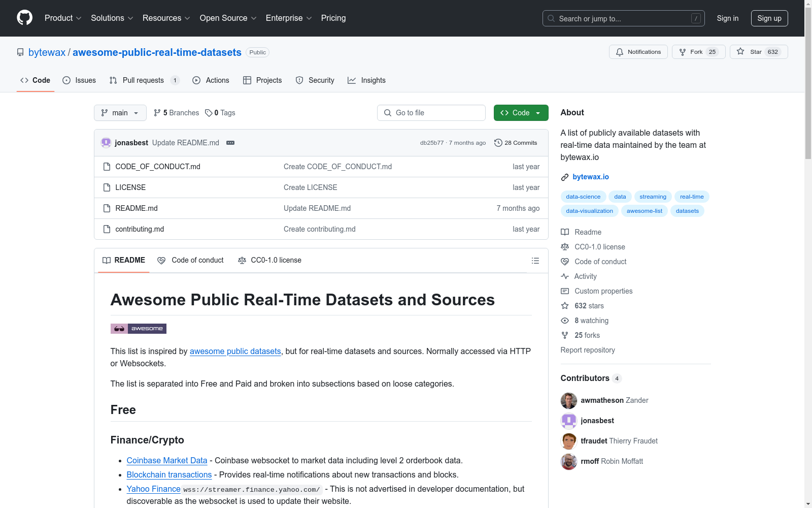Viewport: 812px width, 508px height.
Task: Click jonasbest avatar in commit row
Action: (x=106, y=143)
